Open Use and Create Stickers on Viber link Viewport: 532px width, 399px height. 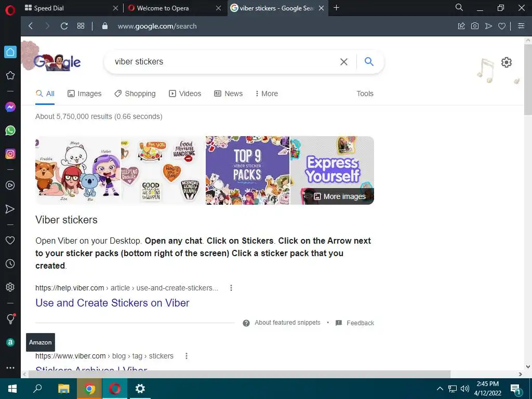coord(112,303)
